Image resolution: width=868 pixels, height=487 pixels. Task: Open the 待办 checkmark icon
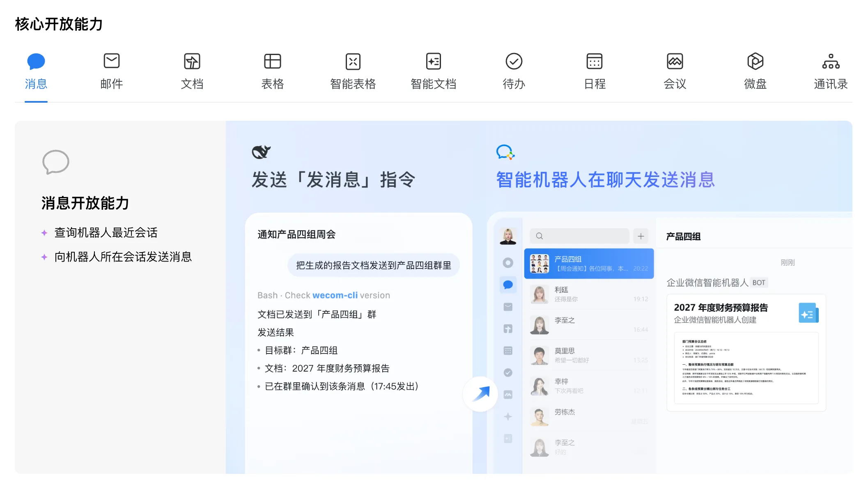[x=514, y=61]
